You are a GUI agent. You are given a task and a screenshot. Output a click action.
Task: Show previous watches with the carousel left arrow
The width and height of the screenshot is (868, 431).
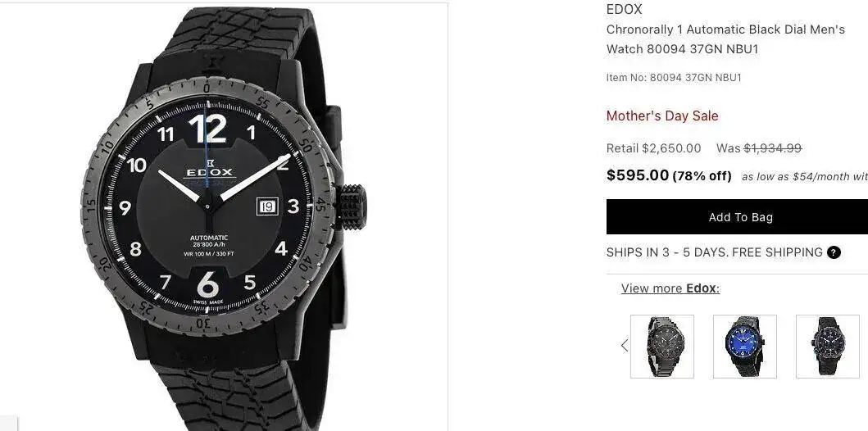click(x=625, y=346)
